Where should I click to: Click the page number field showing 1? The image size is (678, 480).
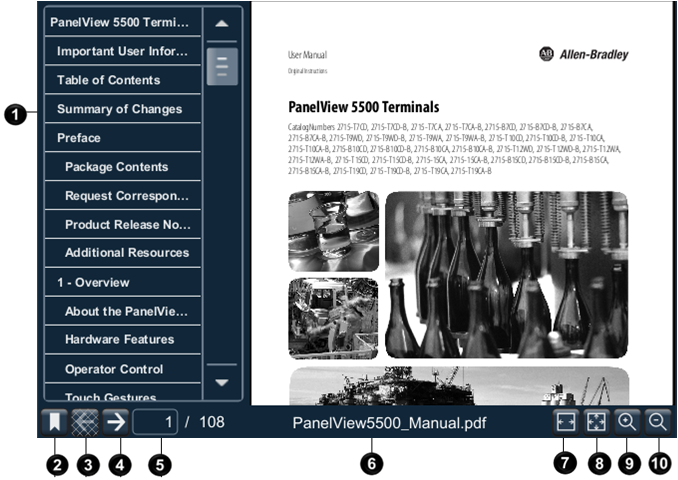155,422
